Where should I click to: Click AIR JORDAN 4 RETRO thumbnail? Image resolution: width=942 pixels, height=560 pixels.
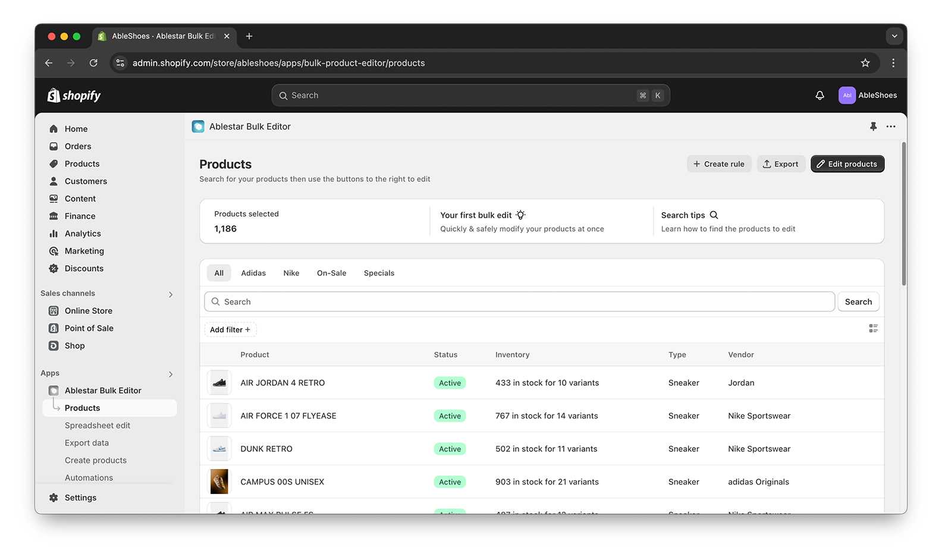click(219, 383)
